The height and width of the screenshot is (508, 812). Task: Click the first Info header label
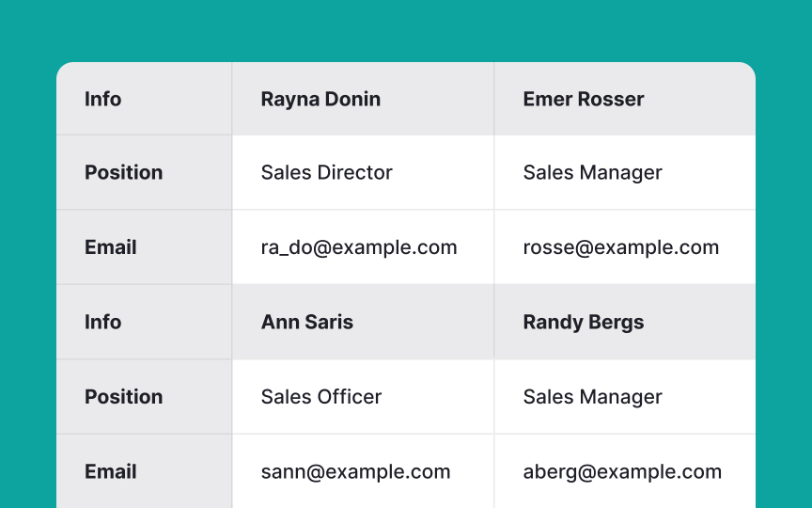(x=102, y=100)
